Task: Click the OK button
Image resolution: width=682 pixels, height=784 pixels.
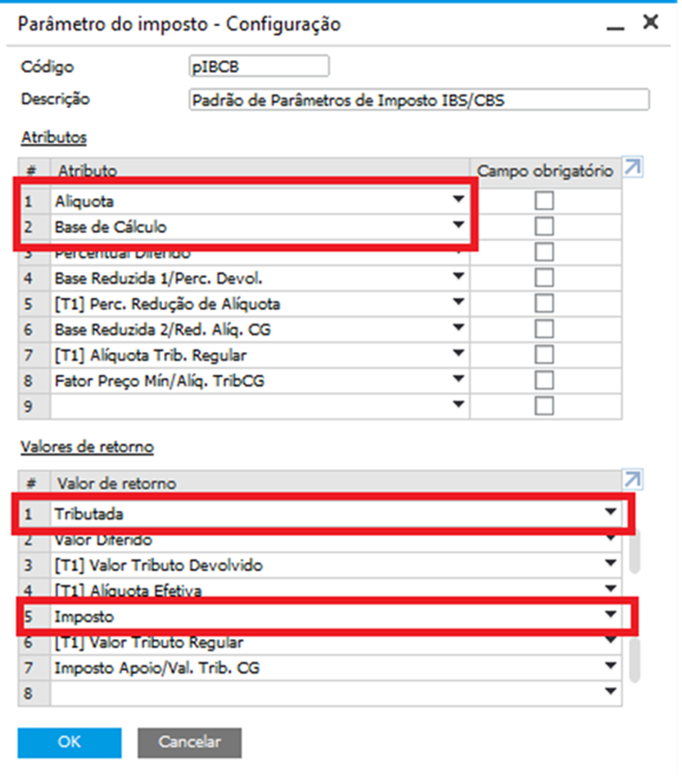Action: point(69,742)
